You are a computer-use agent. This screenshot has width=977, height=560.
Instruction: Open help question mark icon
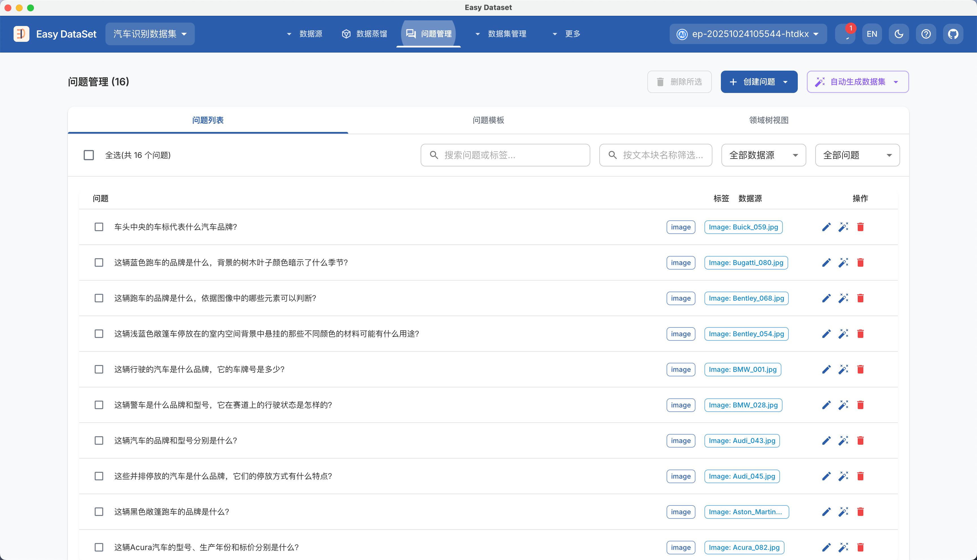point(926,34)
